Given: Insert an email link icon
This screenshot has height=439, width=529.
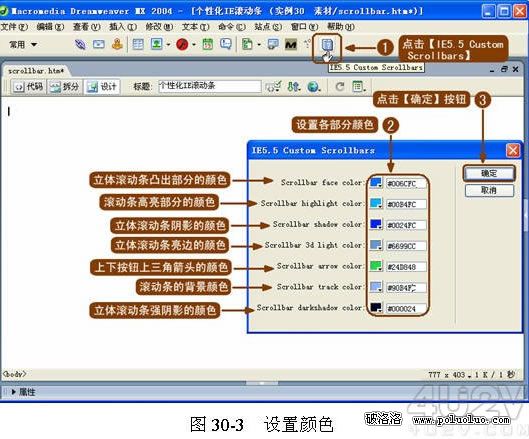Looking at the screenshot, I should (x=99, y=44).
